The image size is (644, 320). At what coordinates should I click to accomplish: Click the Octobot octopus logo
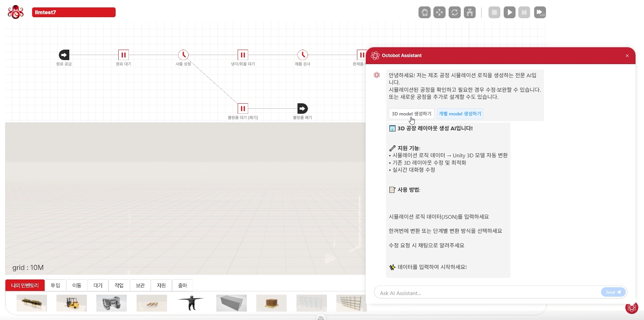[x=16, y=12]
